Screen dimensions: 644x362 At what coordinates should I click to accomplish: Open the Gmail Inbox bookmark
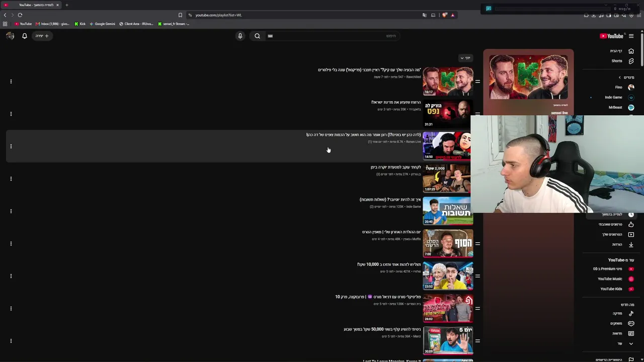[52, 24]
